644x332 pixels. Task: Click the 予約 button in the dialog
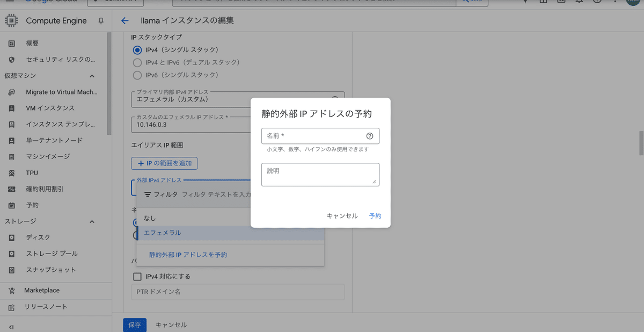[375, 215]
